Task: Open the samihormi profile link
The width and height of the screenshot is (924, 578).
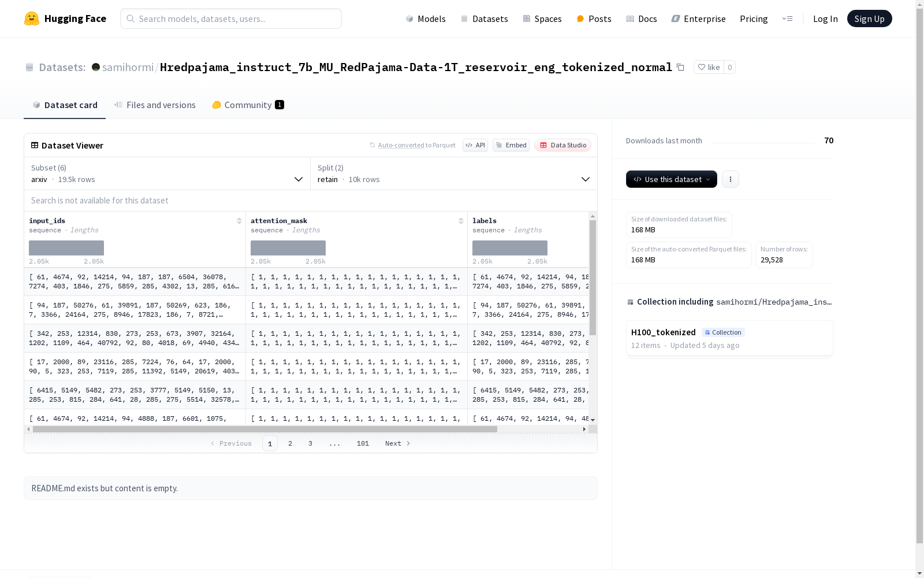Action: [x=128, y=67]
